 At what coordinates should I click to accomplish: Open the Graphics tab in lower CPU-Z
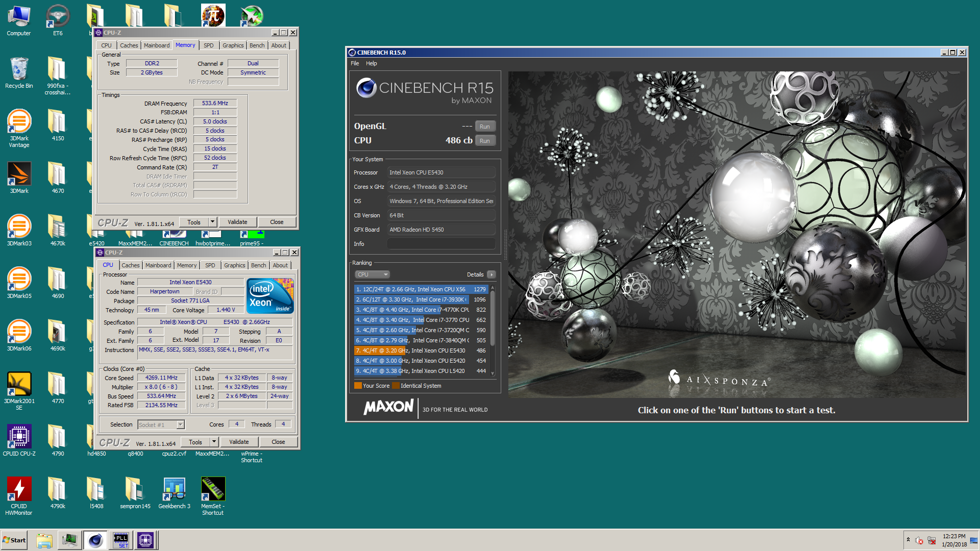pos(234,265)
